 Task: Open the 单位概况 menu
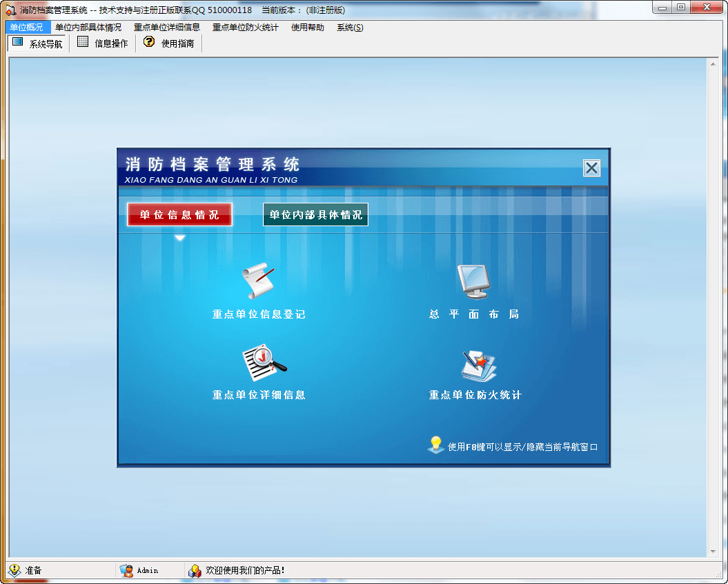pos(27,28)
